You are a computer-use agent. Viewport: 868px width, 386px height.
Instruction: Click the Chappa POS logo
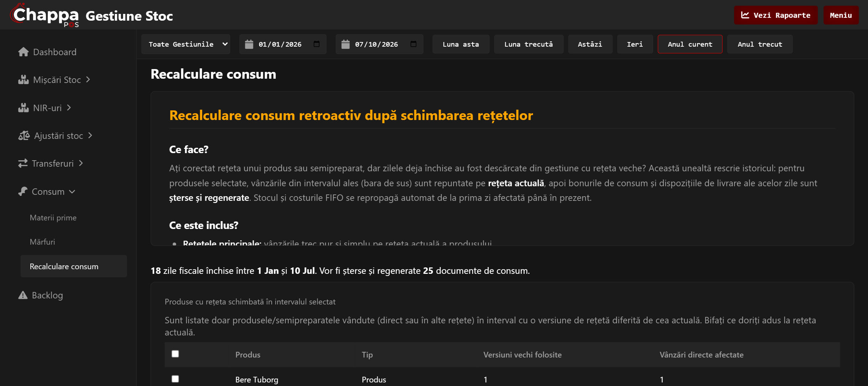(x=45, y=15)
